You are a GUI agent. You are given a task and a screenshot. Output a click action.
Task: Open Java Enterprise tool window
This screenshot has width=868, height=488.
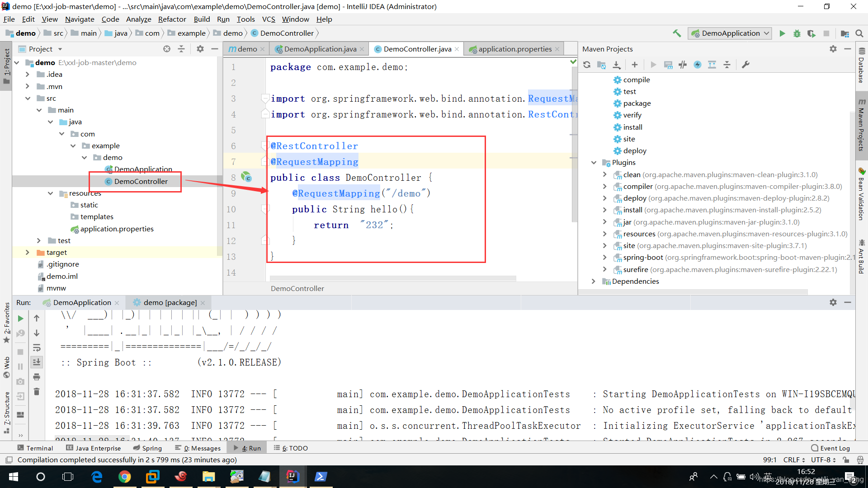pos(94,448)
